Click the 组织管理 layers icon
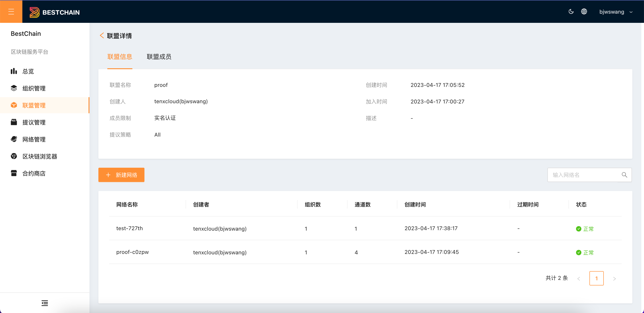644x313 pixels. 14,88
